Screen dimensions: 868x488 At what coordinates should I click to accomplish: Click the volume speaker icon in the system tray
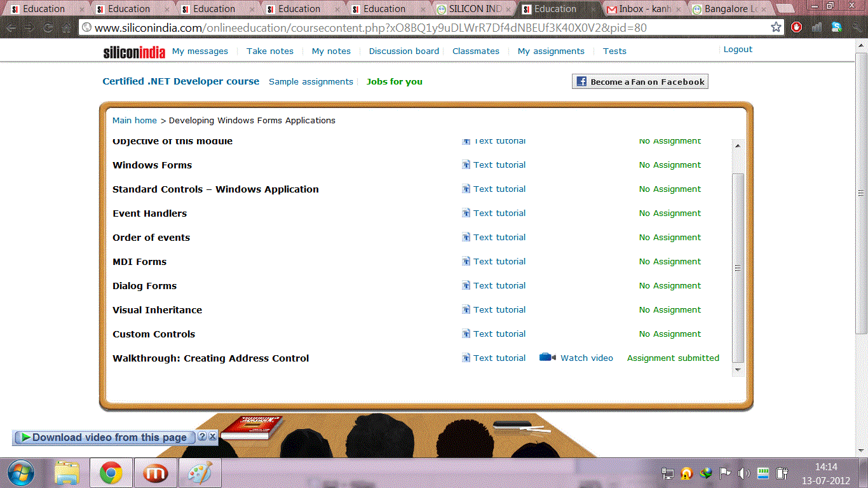pyautogui.click(x=744, y=473)
